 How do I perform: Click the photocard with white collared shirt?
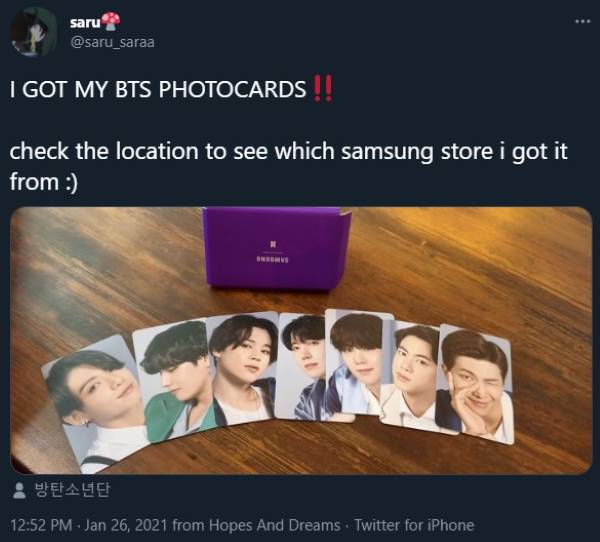pyautogui.click(x=411, y=378)
